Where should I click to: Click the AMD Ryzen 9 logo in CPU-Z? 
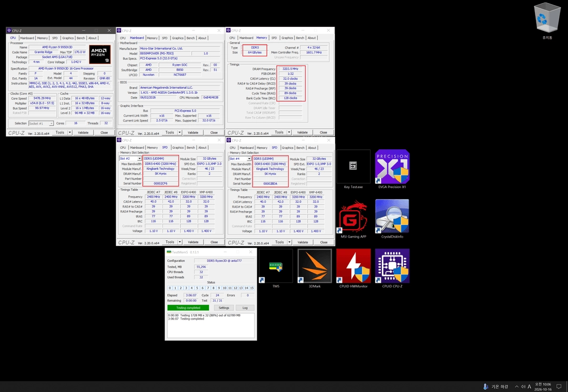coord(99,54)
